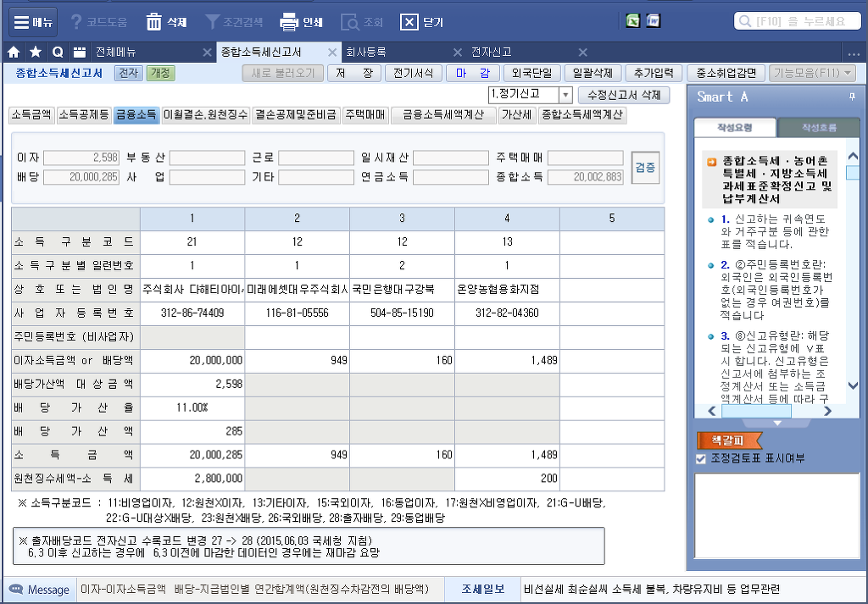Switch to the 회사등록 tab
Image resolution: width=868 pixels, height=604 pixels.
click(366, 53)
